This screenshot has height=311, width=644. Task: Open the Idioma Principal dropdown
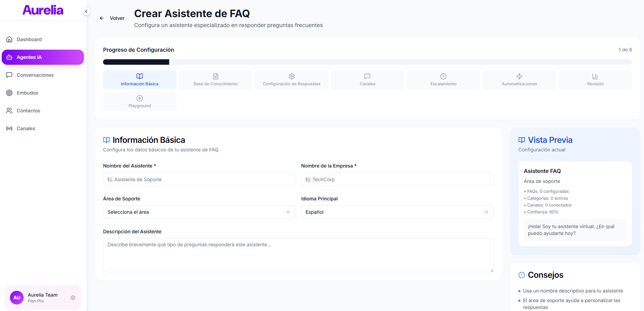(397, 212)
